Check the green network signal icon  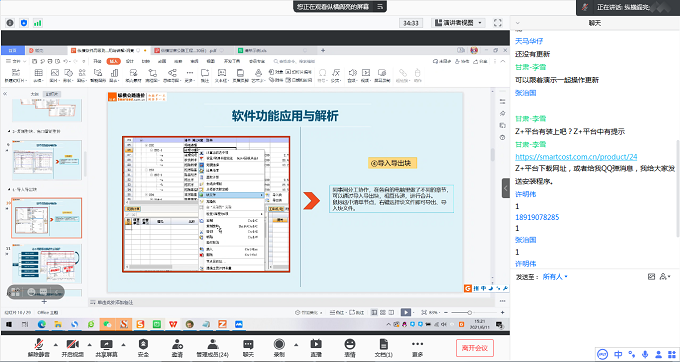pos(38,23)
